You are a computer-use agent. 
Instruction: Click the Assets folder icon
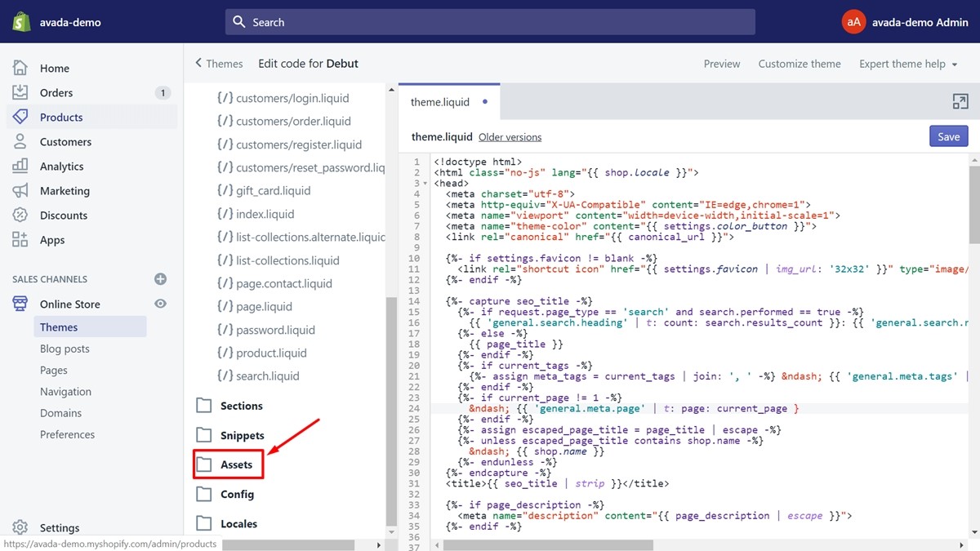(x=204, y=464)
